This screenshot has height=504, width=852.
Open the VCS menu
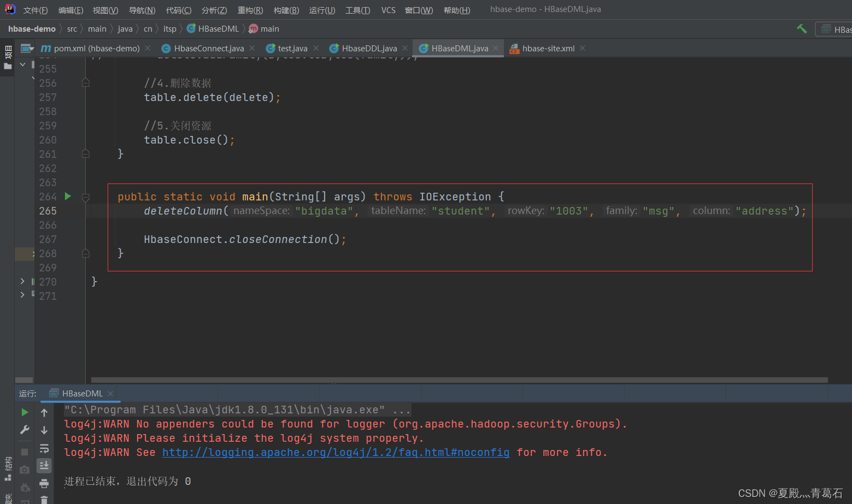[389, 10]
